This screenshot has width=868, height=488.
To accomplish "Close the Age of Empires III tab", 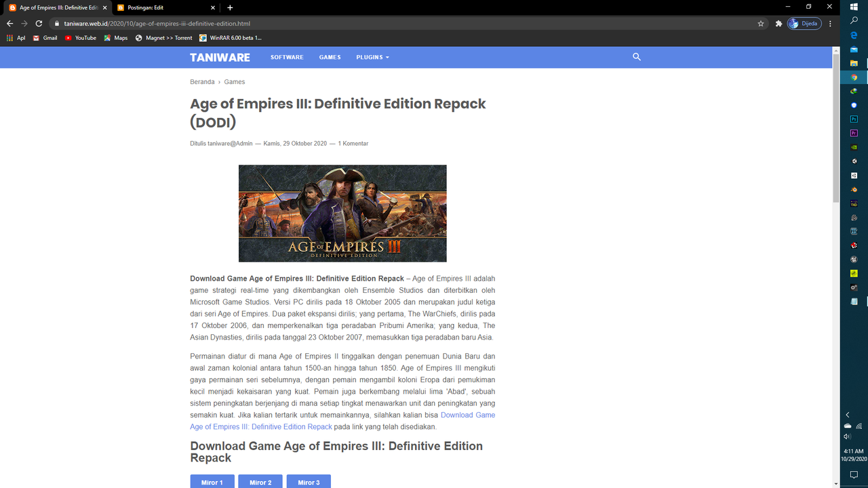I will (x=104, y=7).
